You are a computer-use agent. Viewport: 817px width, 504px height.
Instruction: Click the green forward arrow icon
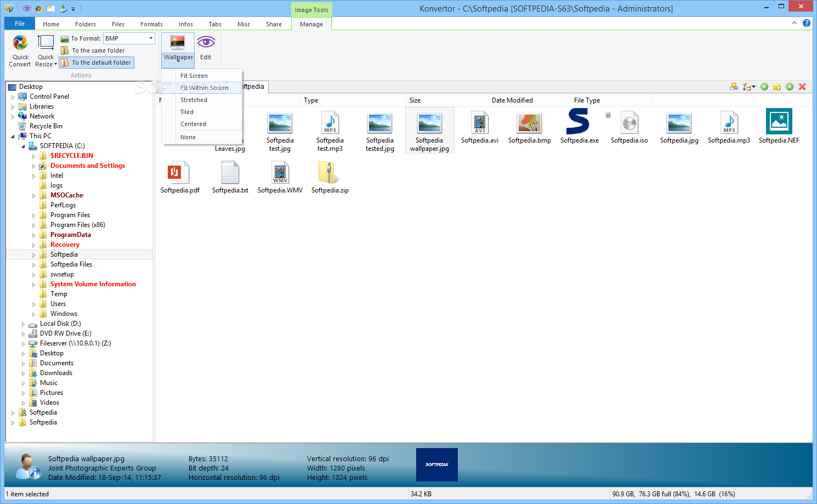pos(790,87)
